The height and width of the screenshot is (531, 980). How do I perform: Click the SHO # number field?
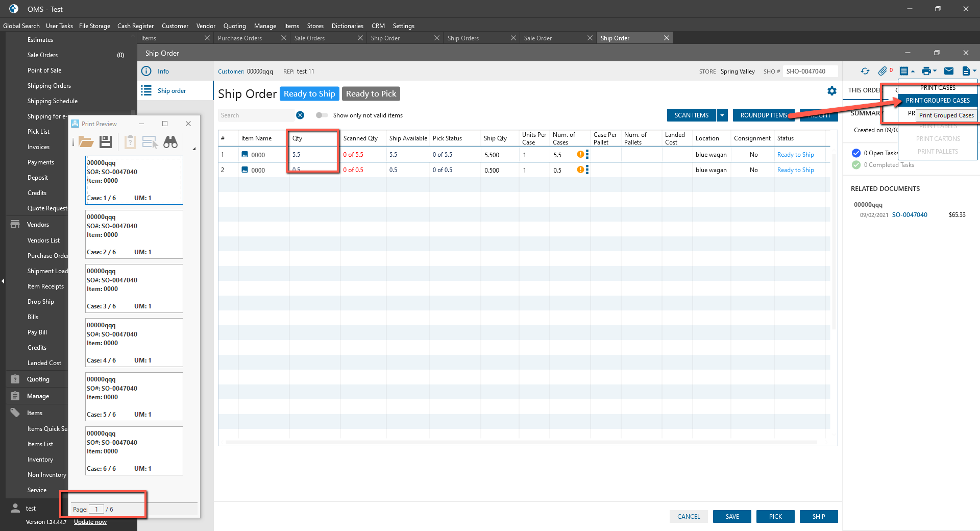tap(811, 71)
